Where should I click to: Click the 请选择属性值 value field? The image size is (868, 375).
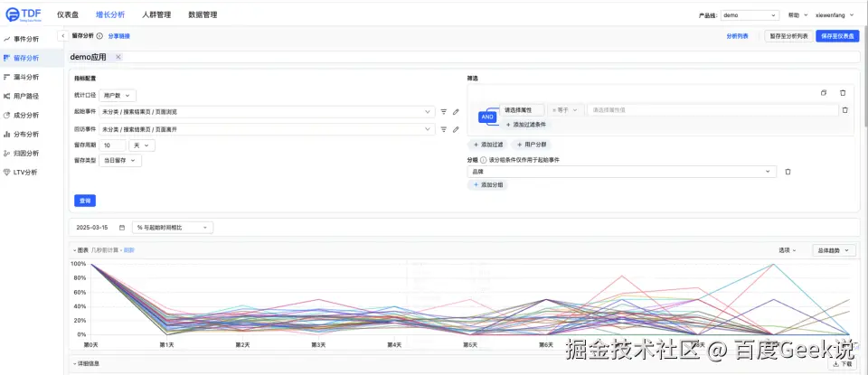pyautogui.click(x=713, y=110)
